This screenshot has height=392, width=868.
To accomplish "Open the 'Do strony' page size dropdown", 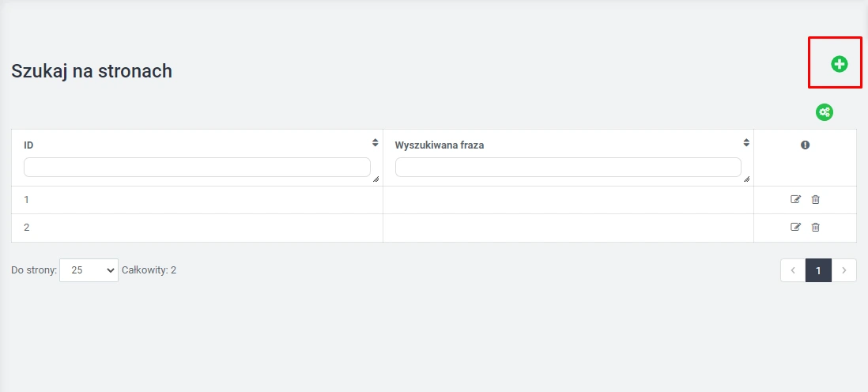I will click(x=89, y=270).
